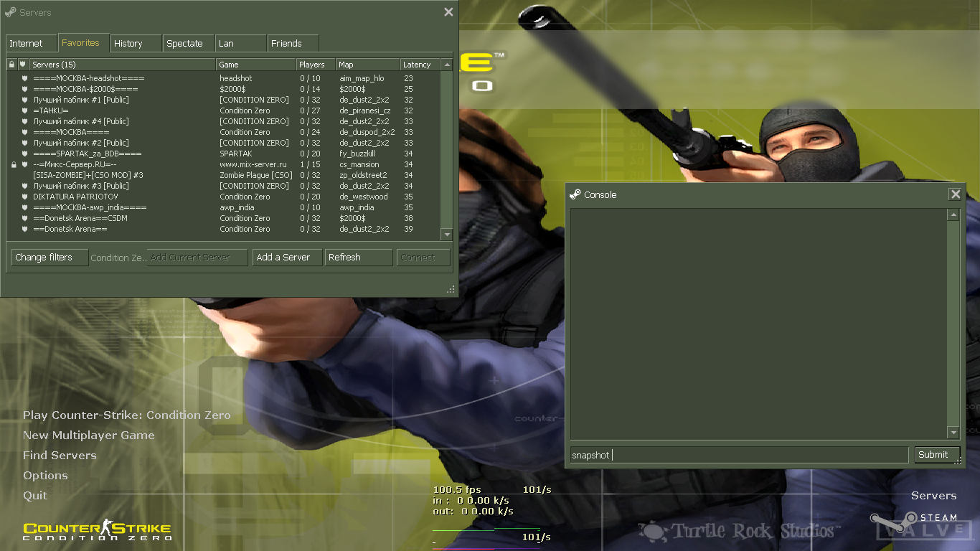Submit the console command

[937, 454]
